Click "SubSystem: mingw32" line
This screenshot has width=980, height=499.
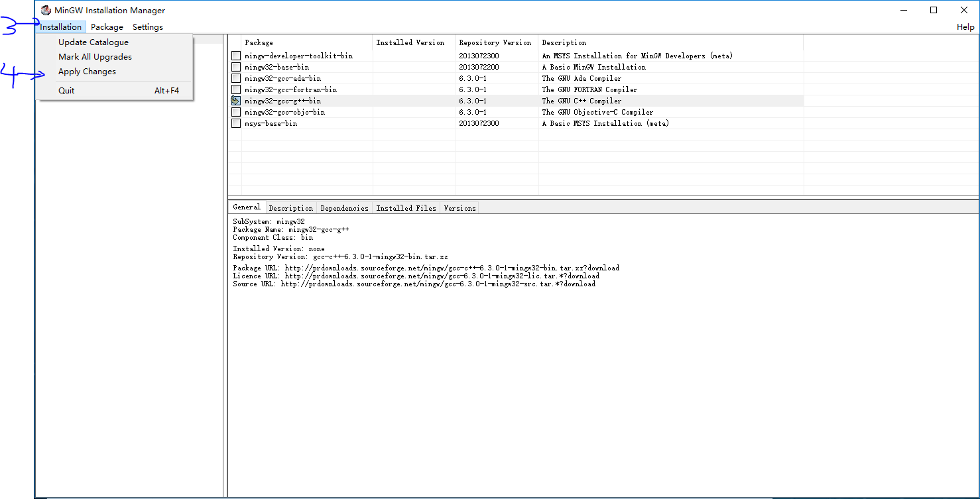[x=269, y=221]
